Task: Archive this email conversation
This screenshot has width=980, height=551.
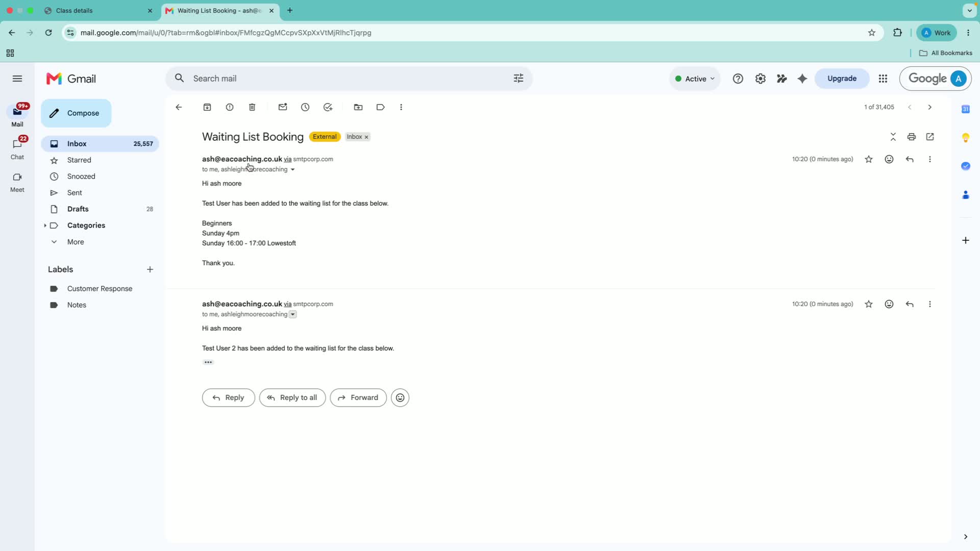Action: click(207, 107)
